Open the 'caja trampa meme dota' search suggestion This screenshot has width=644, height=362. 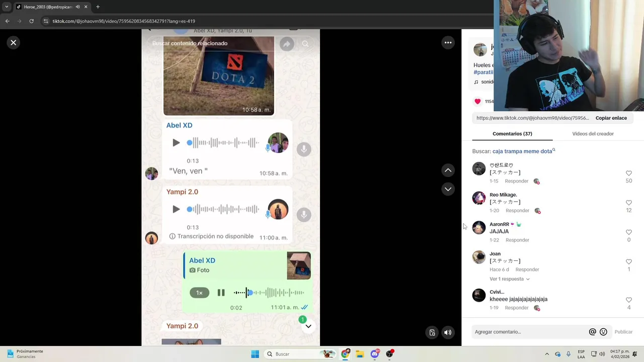pos(523,151)
